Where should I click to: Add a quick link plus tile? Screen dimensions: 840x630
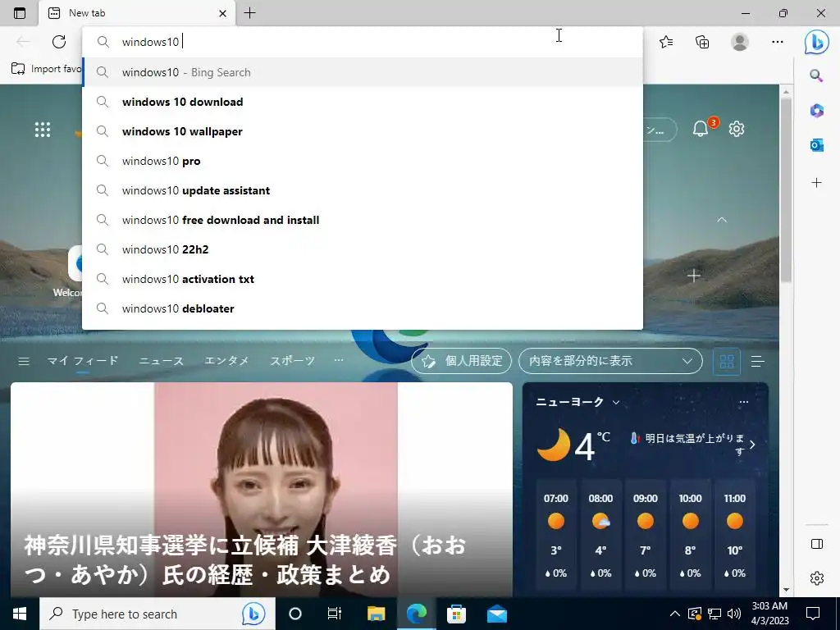click(x=694, y=276)
